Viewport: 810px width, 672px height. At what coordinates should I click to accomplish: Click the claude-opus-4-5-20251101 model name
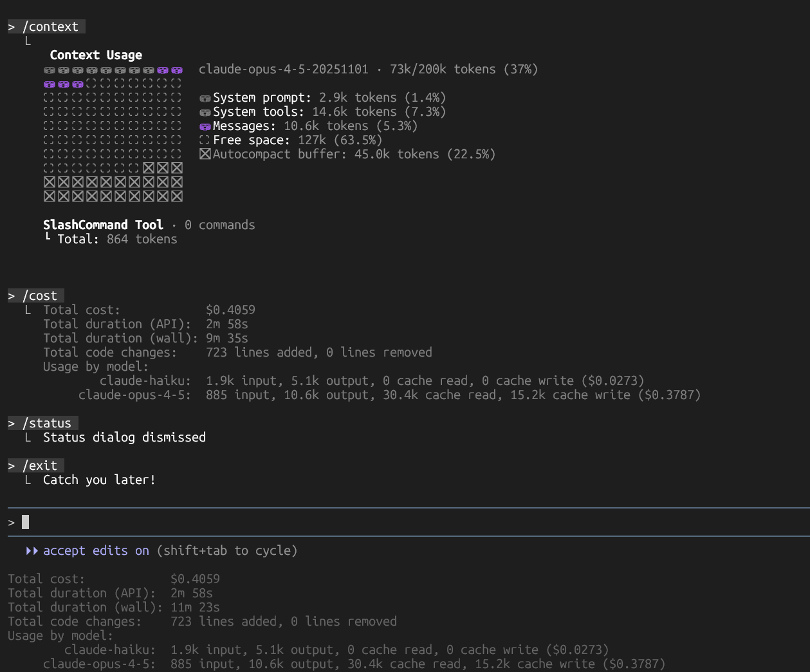point(283,70)
